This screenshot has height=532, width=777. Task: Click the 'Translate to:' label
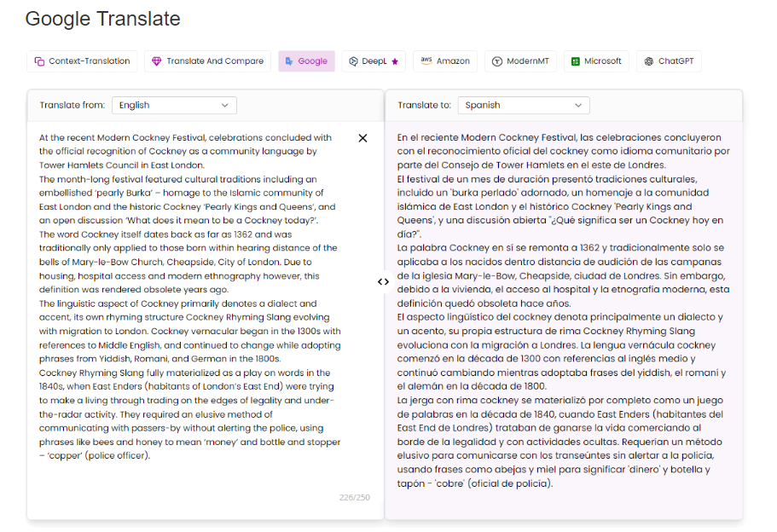click(424, 105)
